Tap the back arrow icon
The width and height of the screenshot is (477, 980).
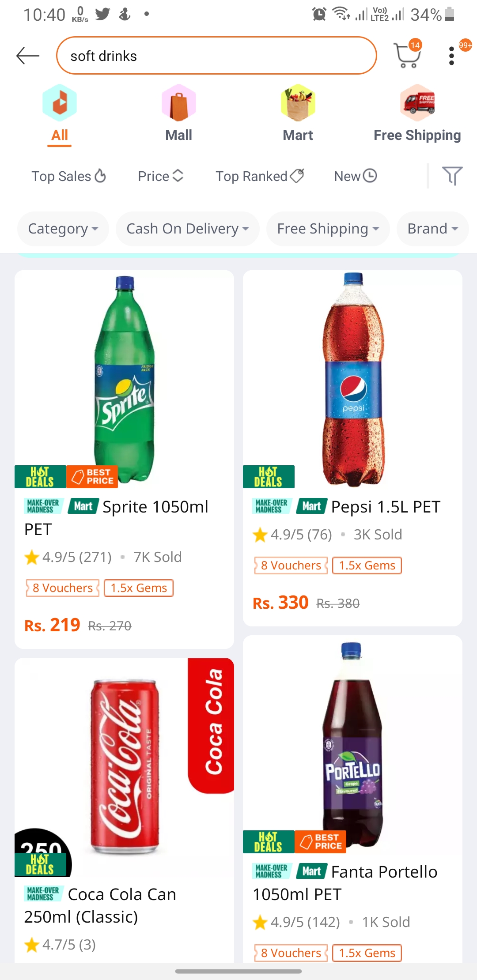pos(28,56)
